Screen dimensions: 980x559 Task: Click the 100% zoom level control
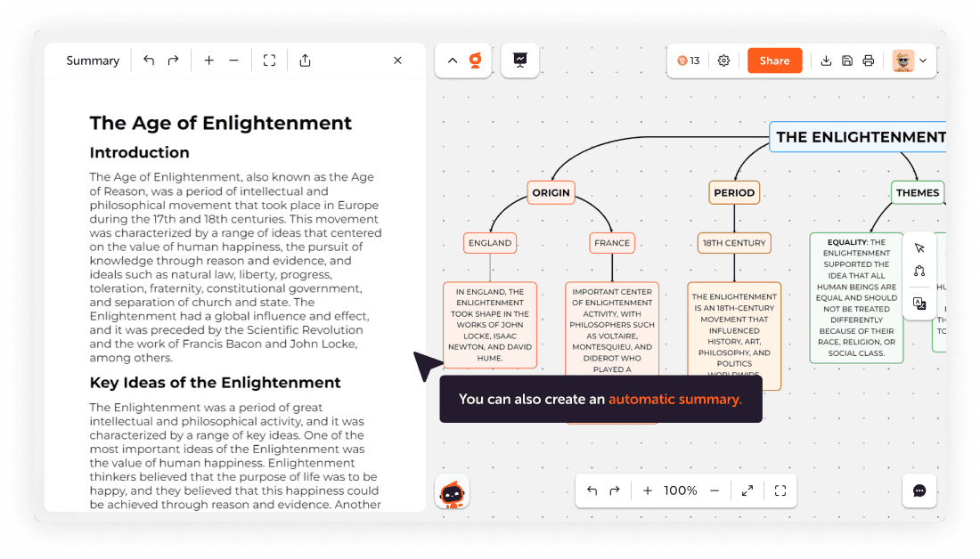(681, 490)
